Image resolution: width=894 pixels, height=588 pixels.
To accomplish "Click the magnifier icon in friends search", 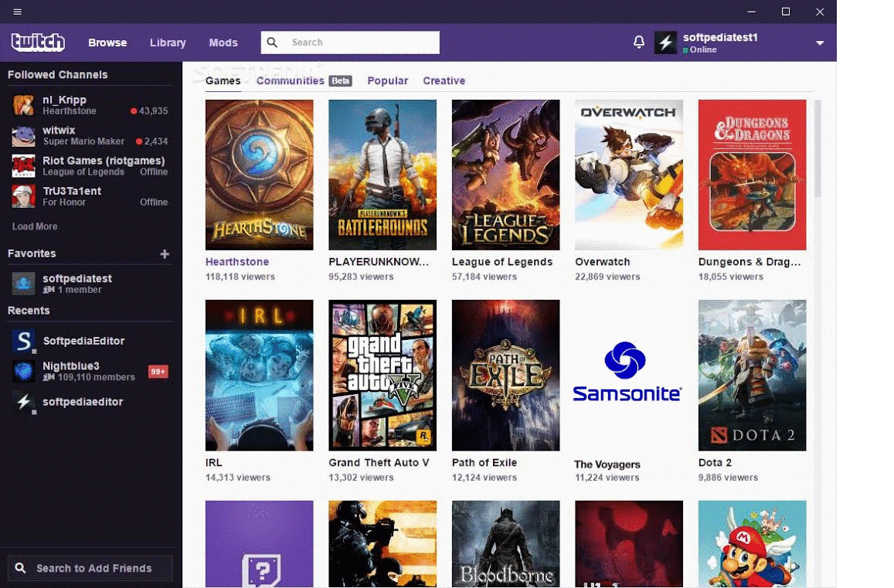I will [x=21, y=568].
